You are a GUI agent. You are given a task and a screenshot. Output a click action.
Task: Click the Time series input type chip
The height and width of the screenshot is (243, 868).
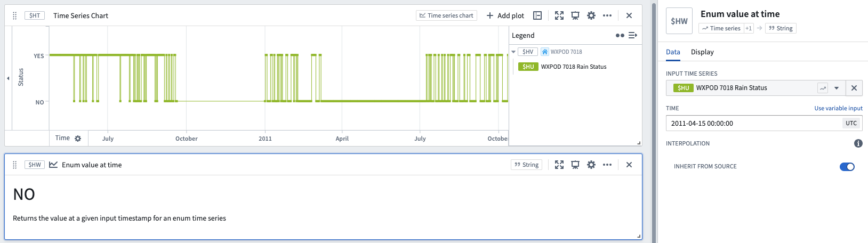(x=721, y=28)
